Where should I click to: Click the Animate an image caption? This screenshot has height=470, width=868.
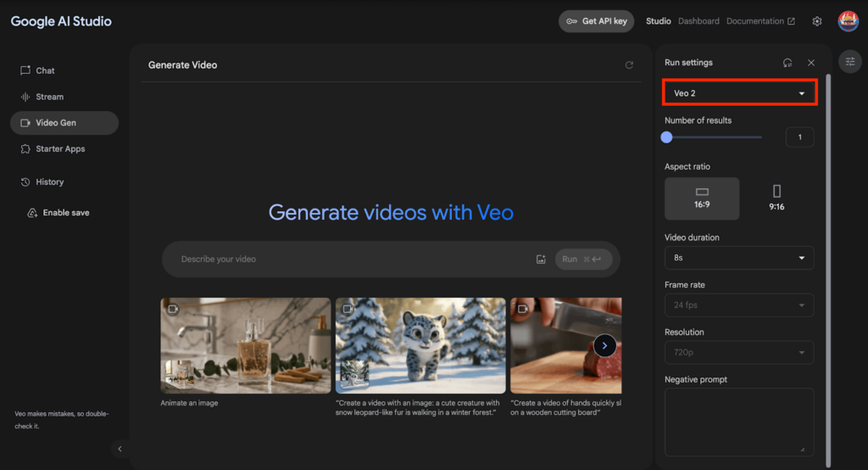[189, 403]
